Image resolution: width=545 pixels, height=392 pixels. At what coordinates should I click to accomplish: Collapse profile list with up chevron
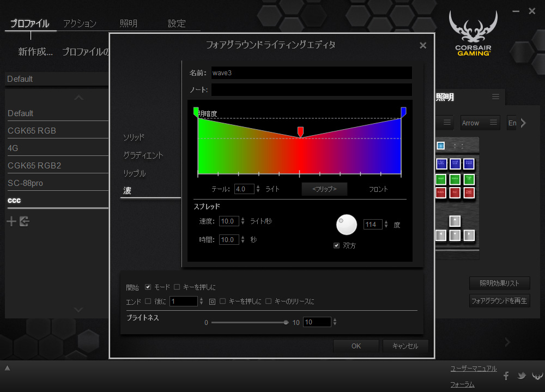point(78,98)
